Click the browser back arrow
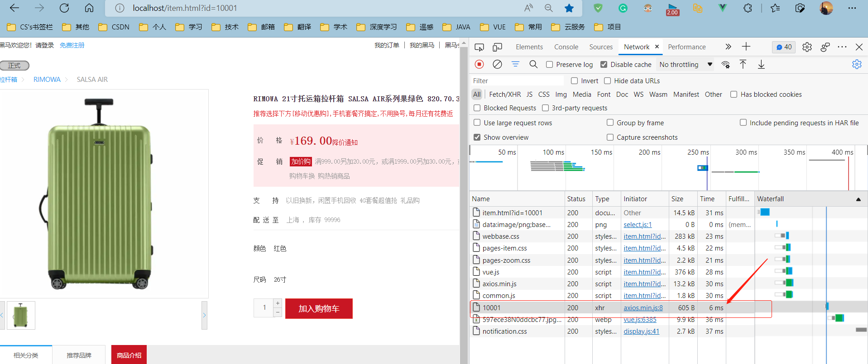The image size is (868, 364). [14, 8]
